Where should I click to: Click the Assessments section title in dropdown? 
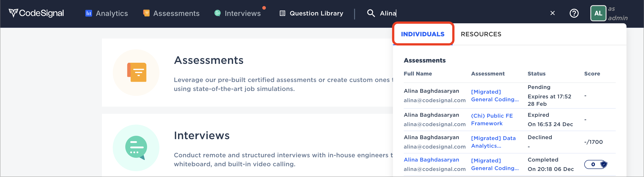[424, 60]
